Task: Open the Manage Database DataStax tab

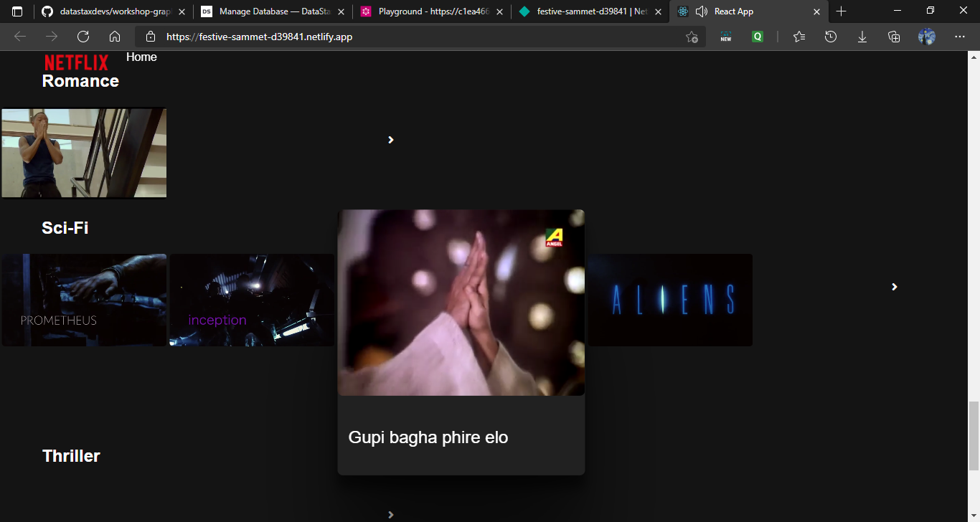Action: coord(273,11)
